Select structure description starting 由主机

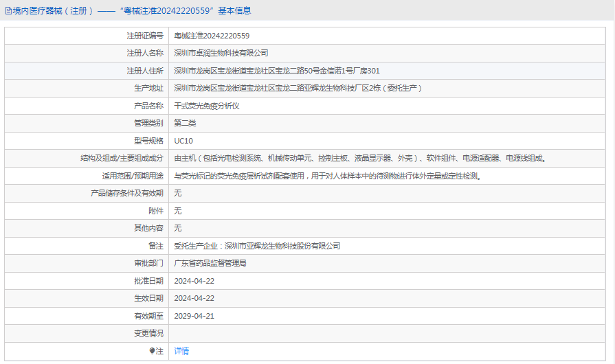(x=360, y=158)
